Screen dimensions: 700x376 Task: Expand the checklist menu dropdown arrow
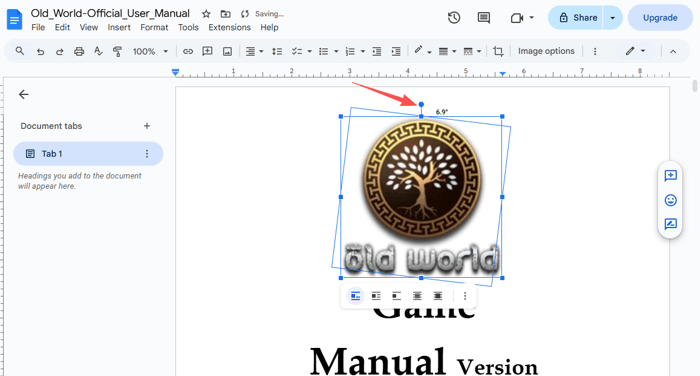[x=309, y=51]
